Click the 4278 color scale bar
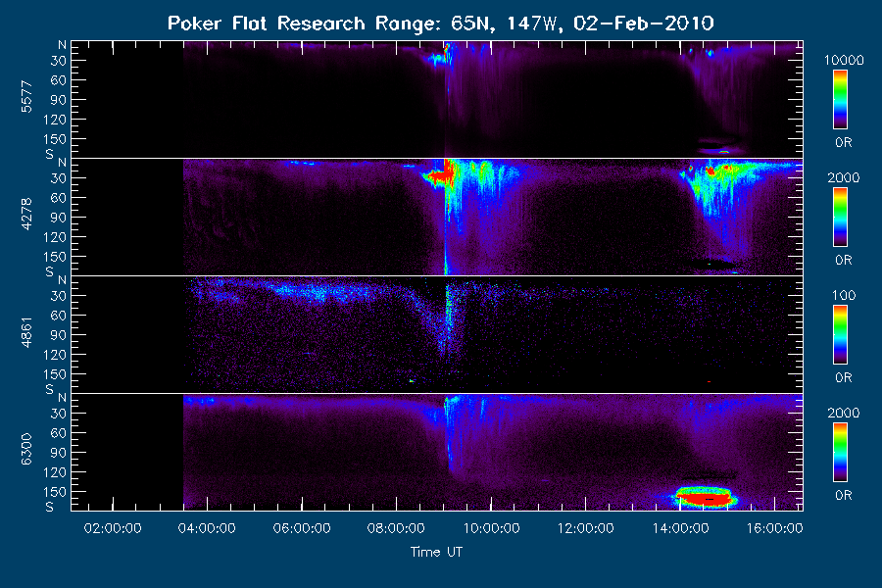 tap(841, 218)
